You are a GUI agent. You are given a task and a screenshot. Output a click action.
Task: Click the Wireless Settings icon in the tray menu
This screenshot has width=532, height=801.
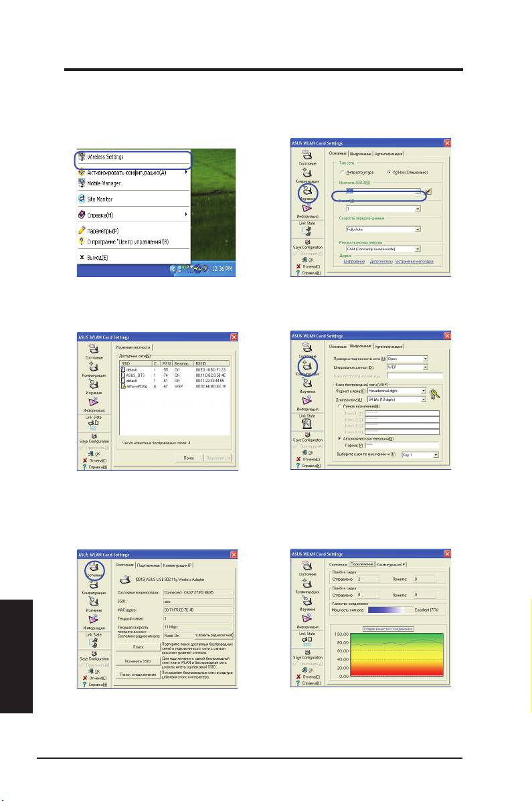click(82, 157)
